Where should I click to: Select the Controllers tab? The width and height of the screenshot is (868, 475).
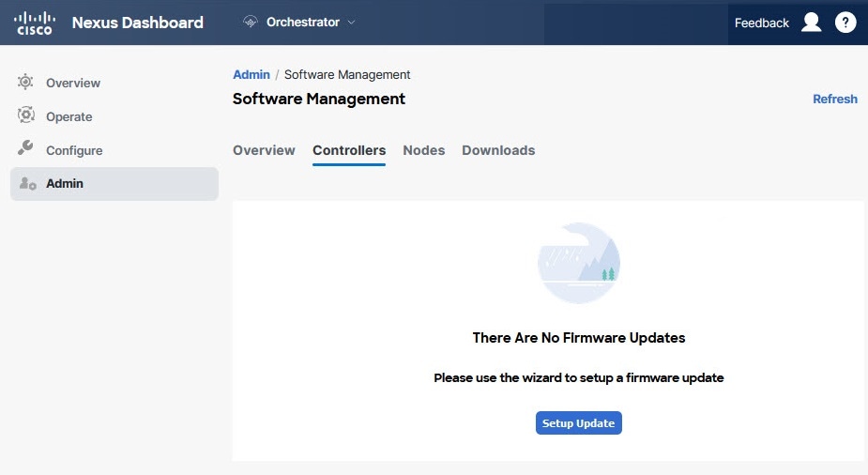[349, 150]
